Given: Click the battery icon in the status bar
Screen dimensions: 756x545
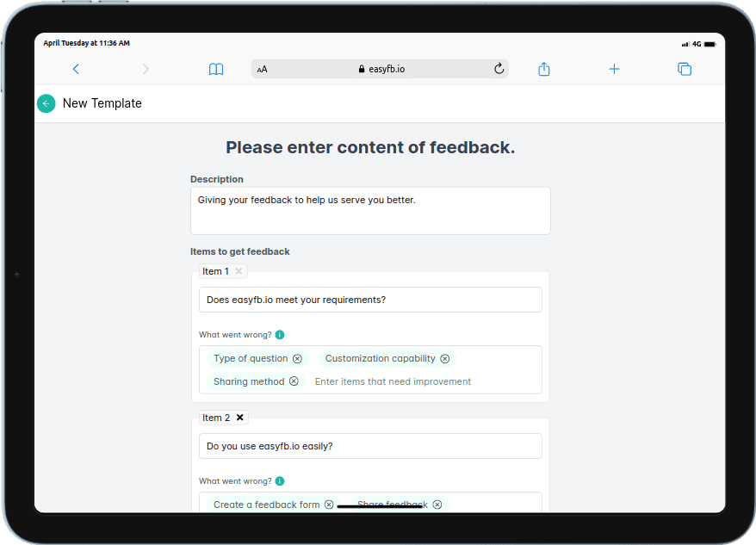Looking at the screenshot, I should point(710,45).
